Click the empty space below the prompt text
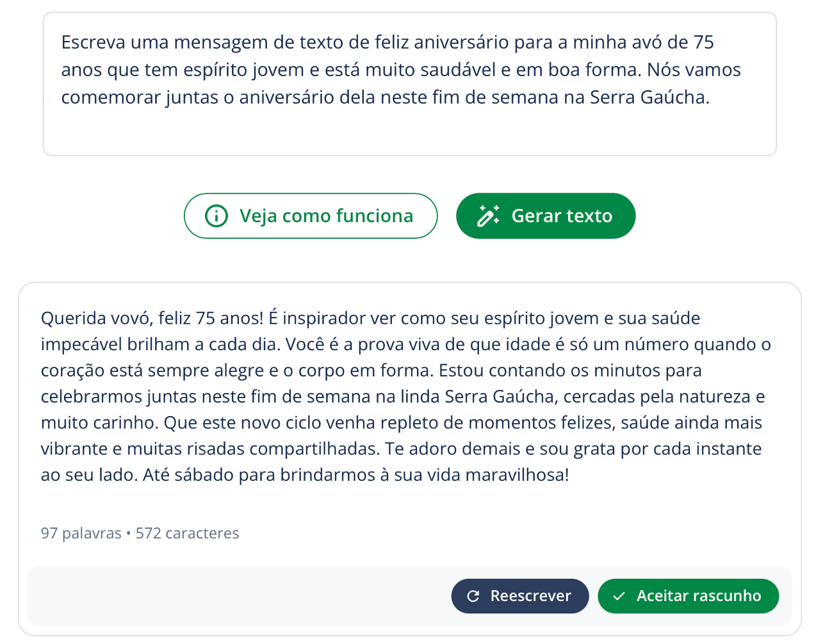 (x=409, y=133)
